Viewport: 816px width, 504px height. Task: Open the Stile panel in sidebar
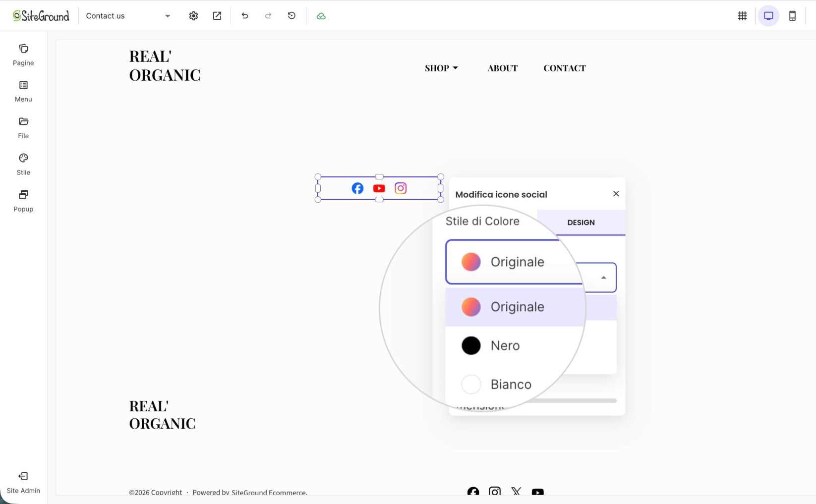coord(23,165)
